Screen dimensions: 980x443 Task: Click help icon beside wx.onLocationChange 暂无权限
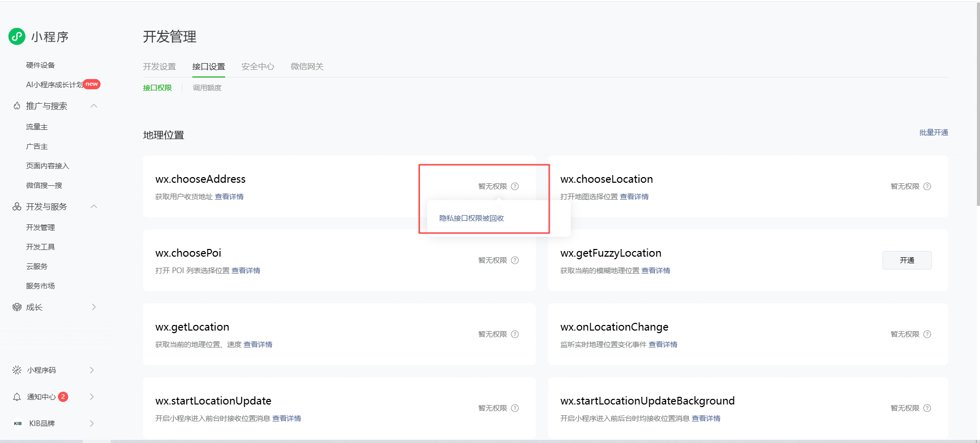pos(927,334)
